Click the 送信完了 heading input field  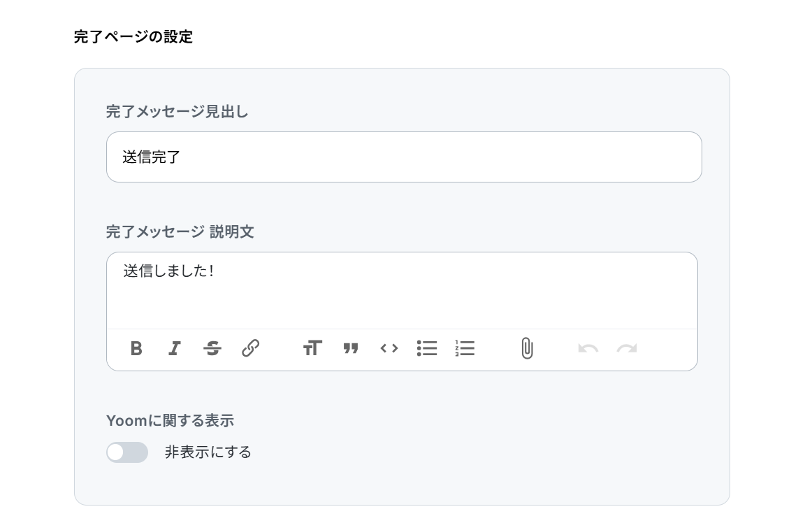[404, 157]
